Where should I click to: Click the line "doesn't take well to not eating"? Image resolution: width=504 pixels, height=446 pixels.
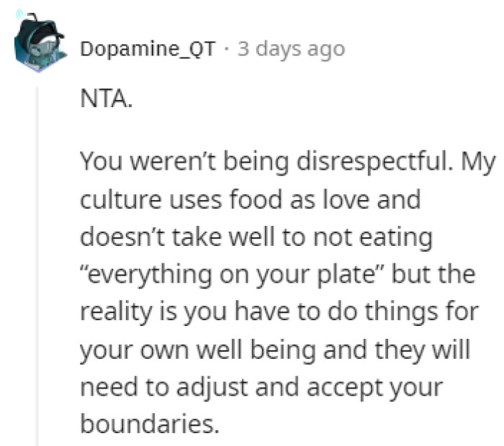256,238
